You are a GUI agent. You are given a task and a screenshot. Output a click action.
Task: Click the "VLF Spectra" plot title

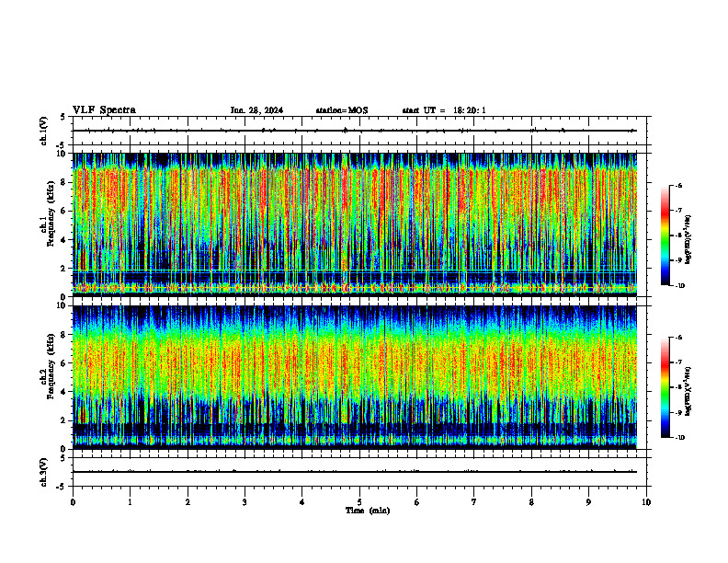coord(104,110)
